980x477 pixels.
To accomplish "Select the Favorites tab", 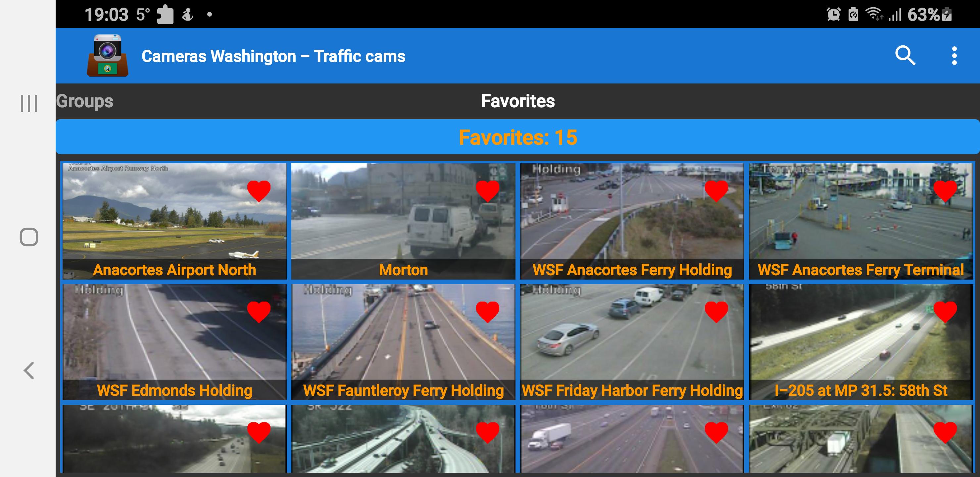I will (x=518, y=101).
